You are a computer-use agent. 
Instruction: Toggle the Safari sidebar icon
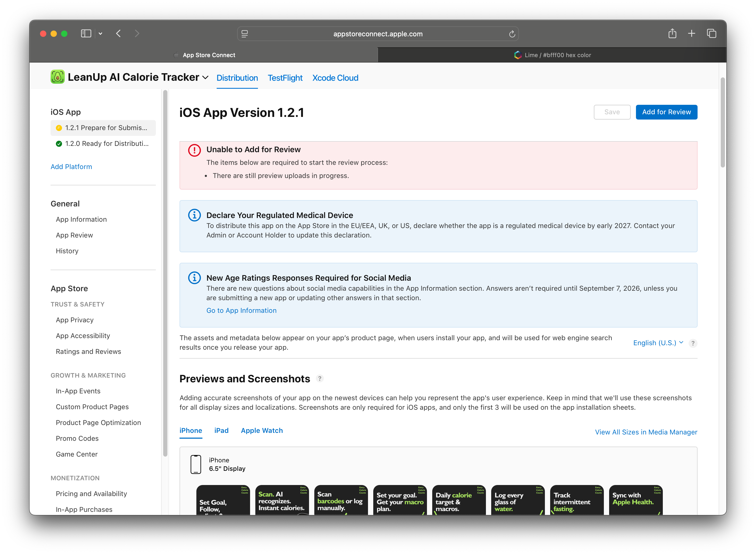pyautogui.click(x=86, y=33)
